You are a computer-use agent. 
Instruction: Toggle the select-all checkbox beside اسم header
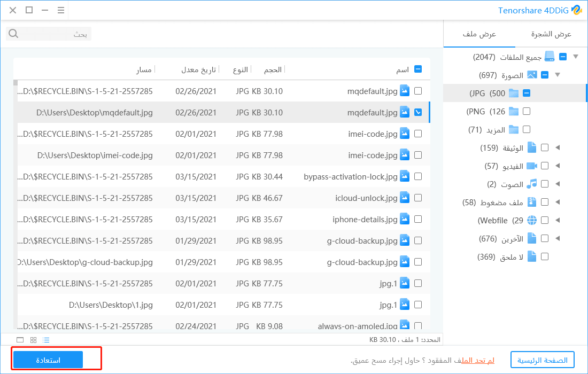point(418,69)
